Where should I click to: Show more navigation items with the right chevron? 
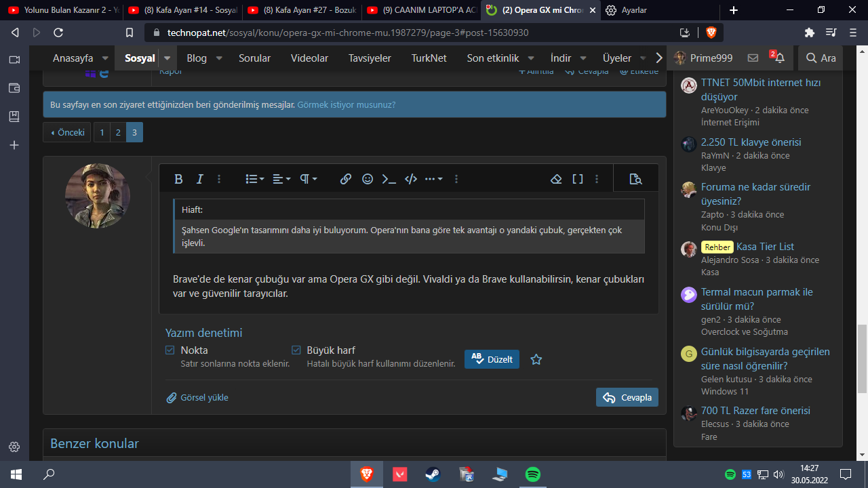(658, 58)
